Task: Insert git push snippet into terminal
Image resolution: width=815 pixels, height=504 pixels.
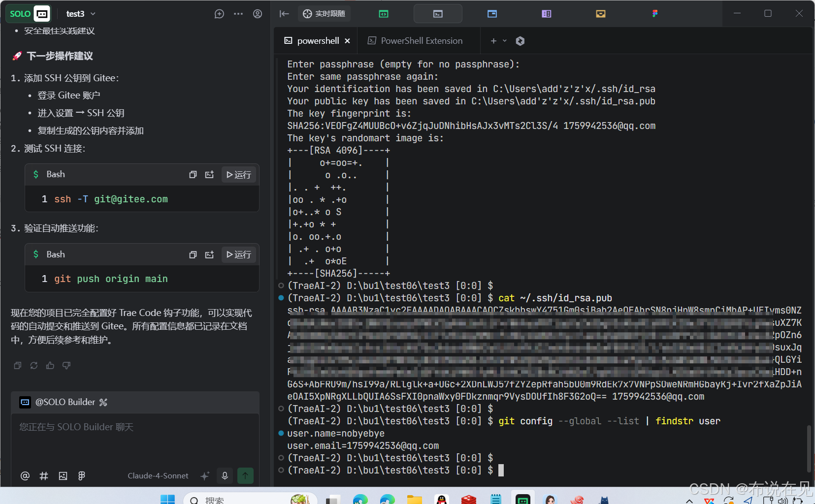Action: [x=209, y=254]
